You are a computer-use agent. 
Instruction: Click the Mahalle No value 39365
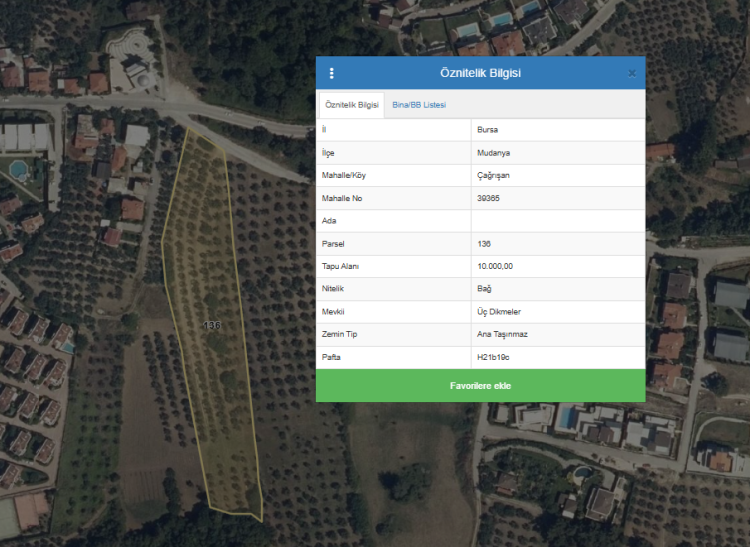[490, 198]
